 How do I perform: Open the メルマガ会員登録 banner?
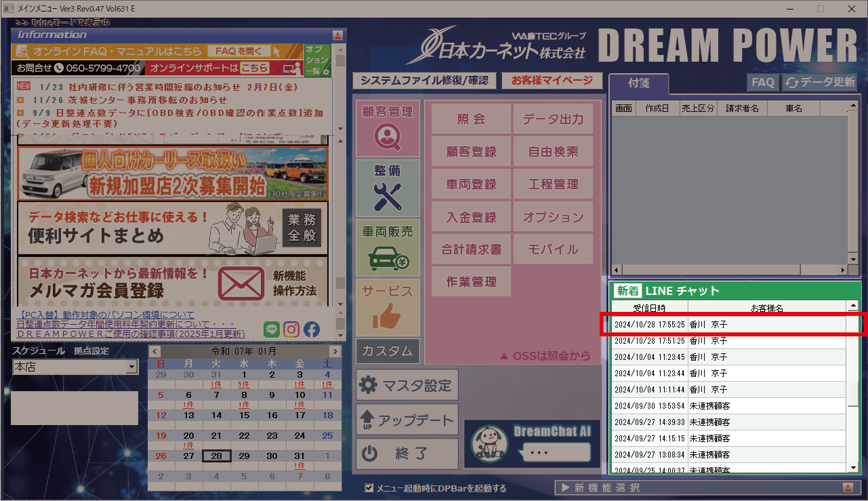coord(172,282)
